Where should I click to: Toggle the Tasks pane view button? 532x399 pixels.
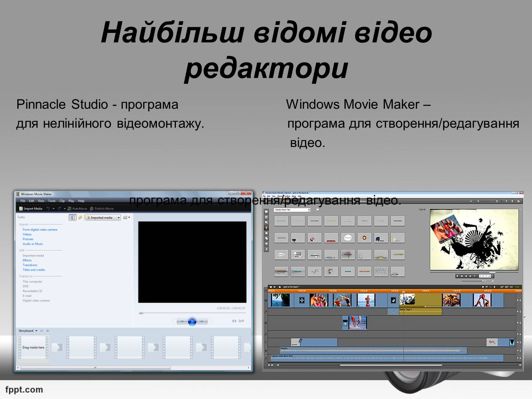(72, 217)
